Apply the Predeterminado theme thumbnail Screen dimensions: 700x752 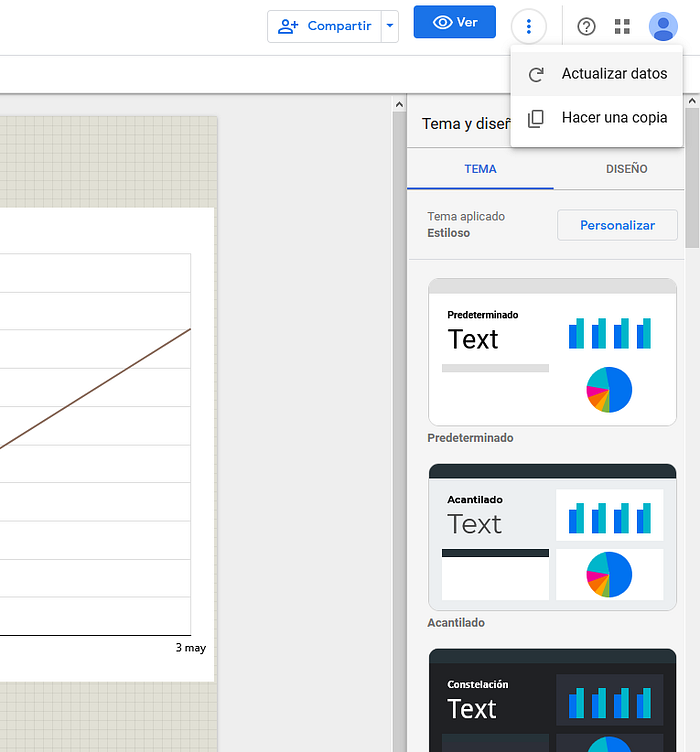tap(552, 352)
